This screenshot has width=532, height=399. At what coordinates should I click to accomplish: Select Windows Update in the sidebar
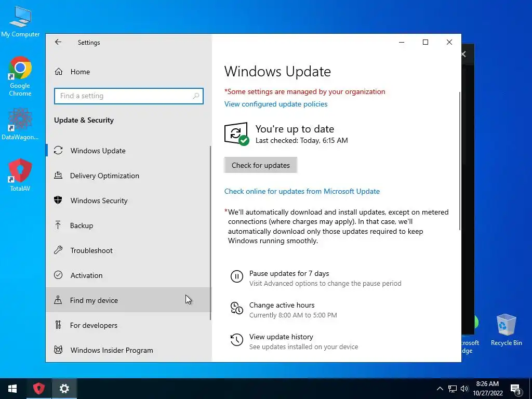coord(129,151)
